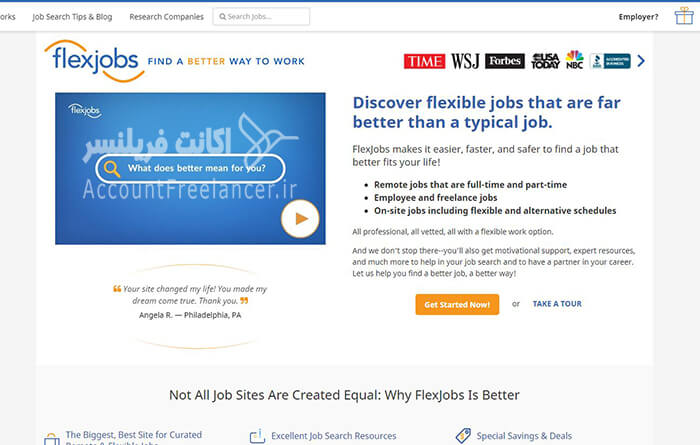Open the Employer? link

click(x=638, y=17)
